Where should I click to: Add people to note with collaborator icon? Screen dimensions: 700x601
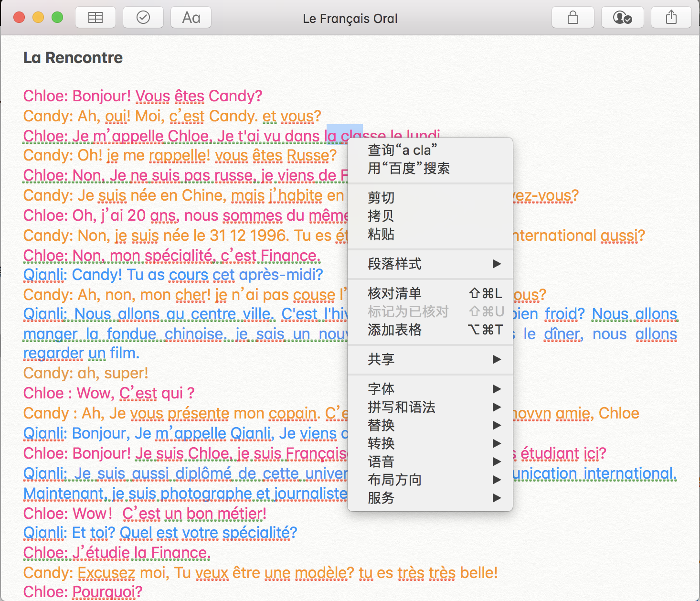pyautogui.click(x=623, y=18)
